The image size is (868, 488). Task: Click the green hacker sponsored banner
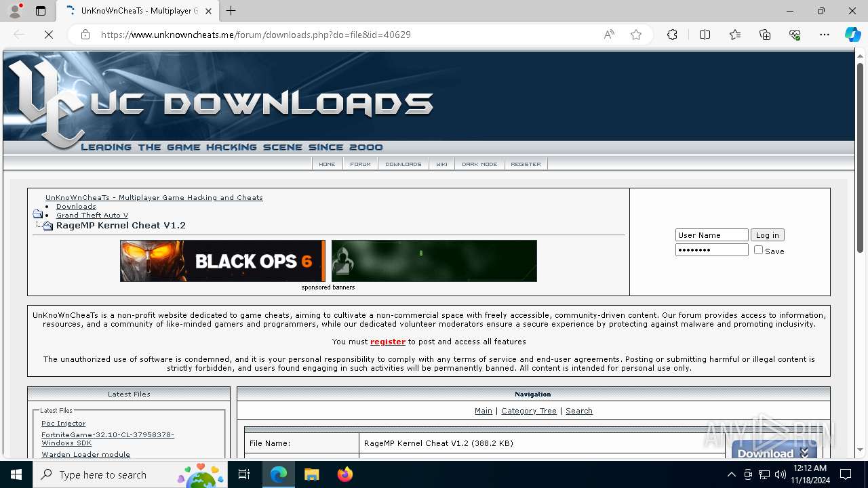[434, 261]
